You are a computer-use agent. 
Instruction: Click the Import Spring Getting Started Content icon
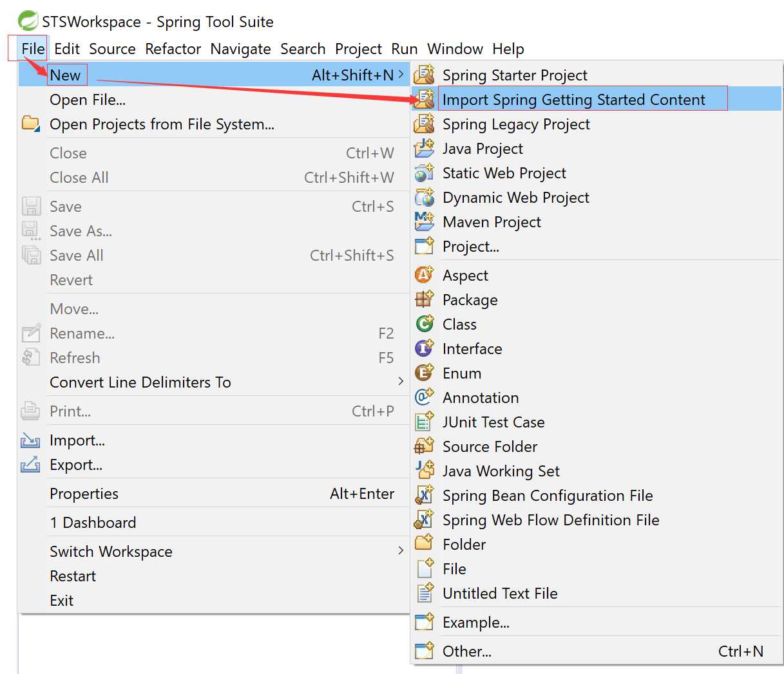[x=424, y=99]
